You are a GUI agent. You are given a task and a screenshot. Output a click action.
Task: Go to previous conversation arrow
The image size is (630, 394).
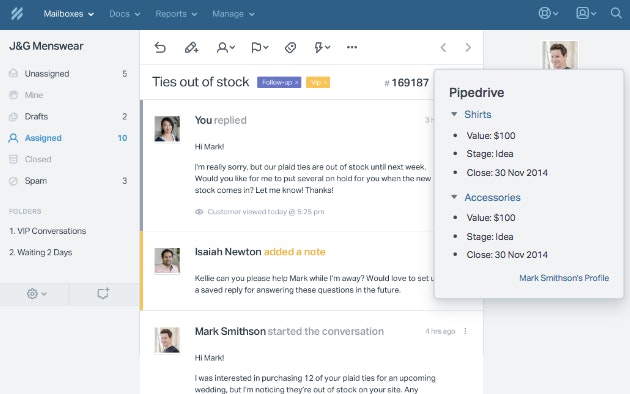[443, 47]
